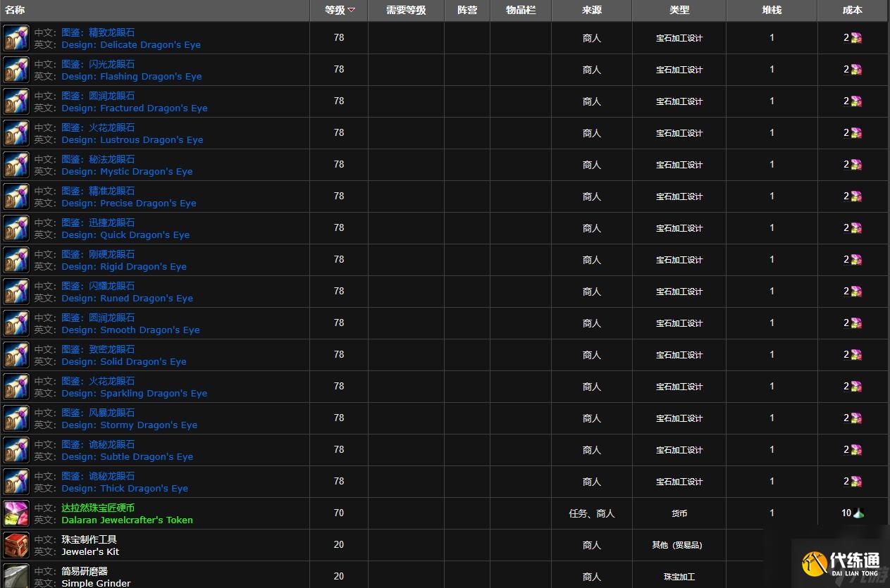Click the Design: Sparkling Dragon's Eye link
890x588 pixels.
tap(135, 393)
